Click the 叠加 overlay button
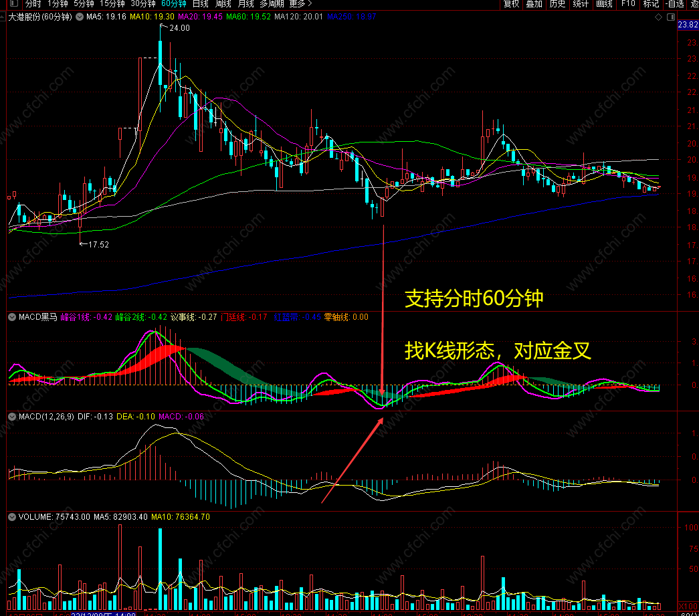Image resolution: width=699 pixels, height=616 pixels. pos(534,4)
